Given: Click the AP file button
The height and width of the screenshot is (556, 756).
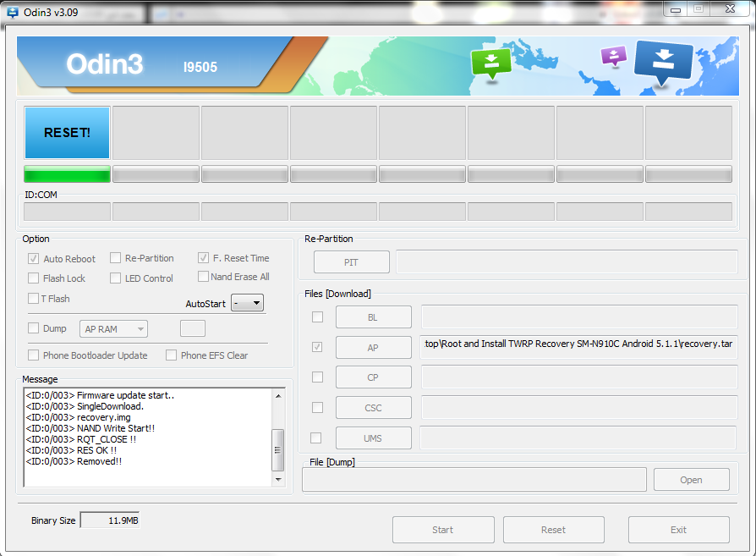Looking at the screenshot, I should click(x=374, y=348).
